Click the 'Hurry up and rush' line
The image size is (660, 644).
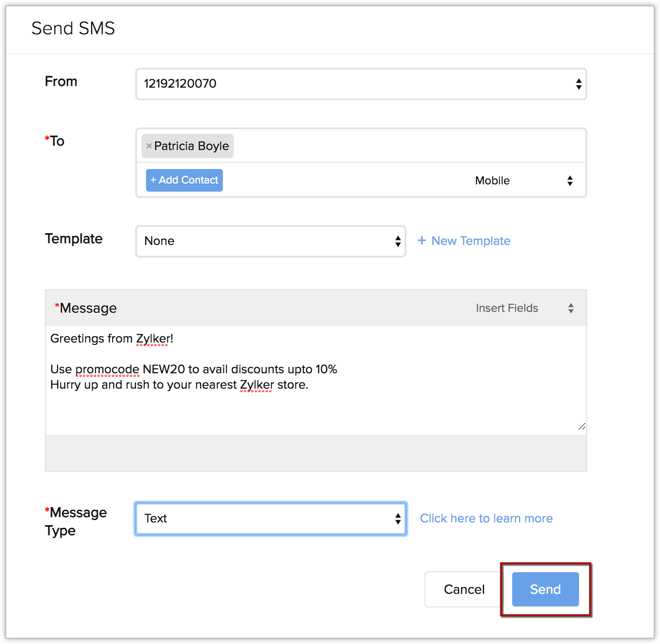pos(179,385)
